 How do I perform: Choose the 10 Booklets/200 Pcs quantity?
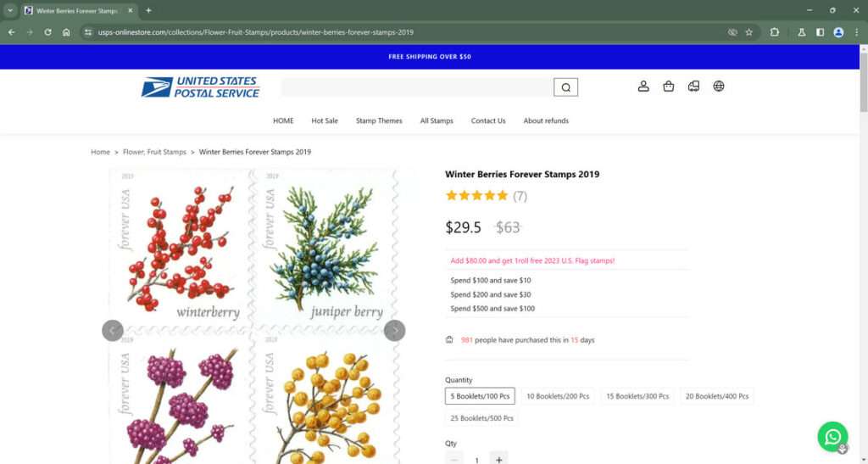click(558, 396)
